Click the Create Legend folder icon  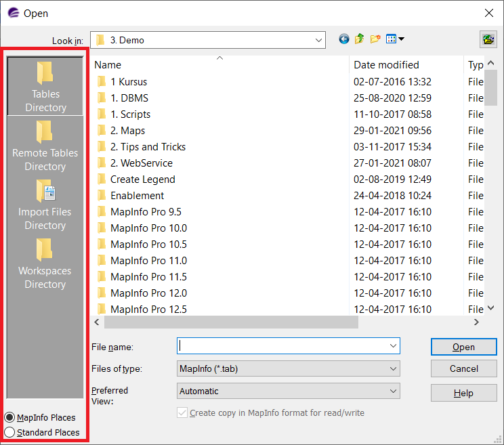click(x=102, y=179)
